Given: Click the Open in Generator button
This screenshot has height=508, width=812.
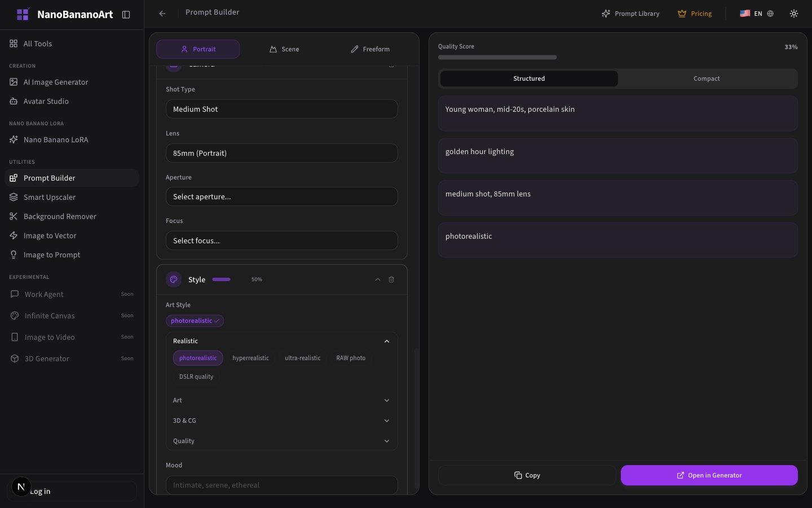Looking at the screenshot, I should [x=709, y=475].
